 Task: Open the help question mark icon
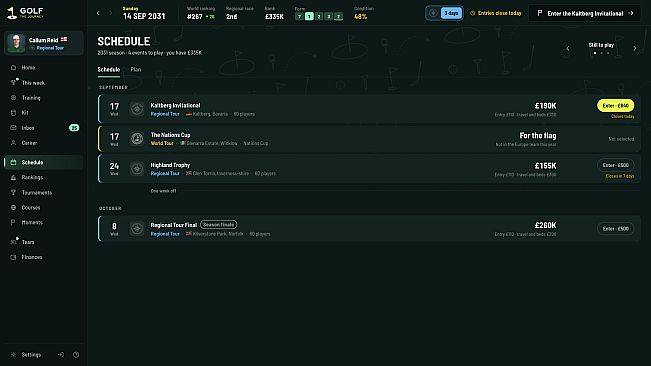click(x=76, y=355)
